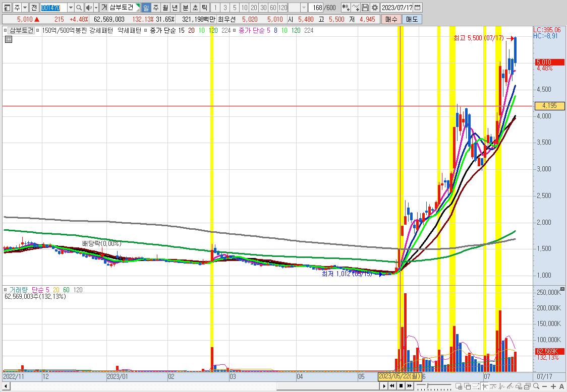Click the left arrow of horizontal scrollbar
567x392 pixels.
click(5, 386)
